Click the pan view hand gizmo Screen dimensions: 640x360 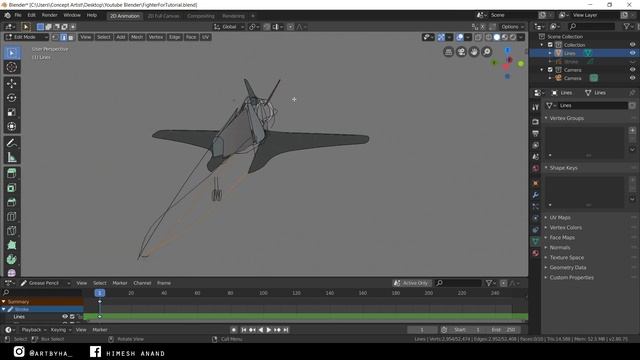474,52
